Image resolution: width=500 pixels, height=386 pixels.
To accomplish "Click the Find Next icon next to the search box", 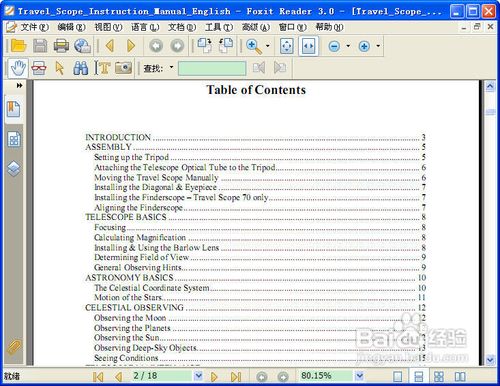I will click(x=280, y=68).
